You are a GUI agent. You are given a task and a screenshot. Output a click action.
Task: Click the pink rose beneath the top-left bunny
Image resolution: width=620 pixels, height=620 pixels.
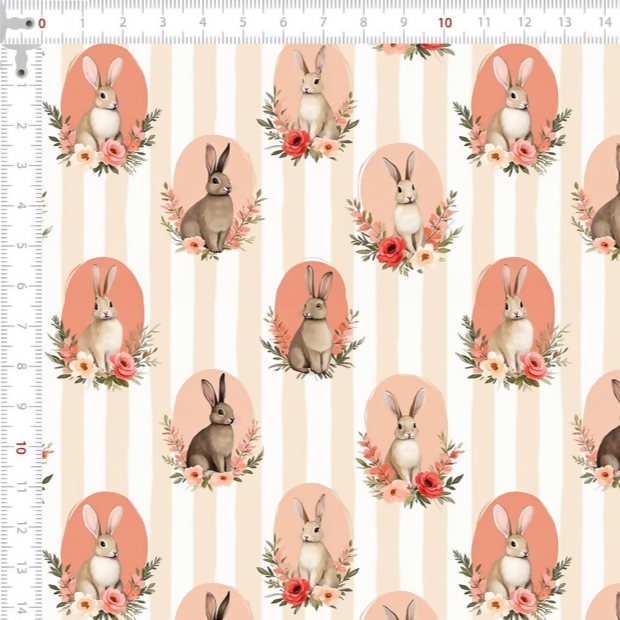tap(113, 152)
